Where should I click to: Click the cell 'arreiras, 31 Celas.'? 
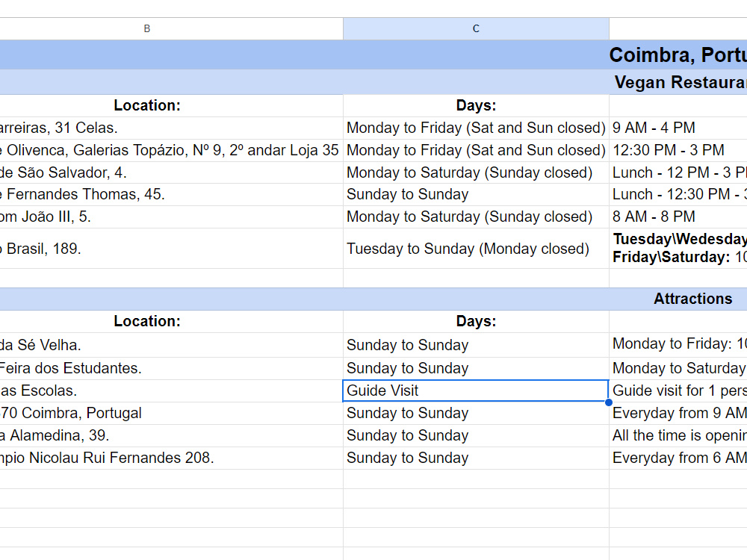[171, 128]
